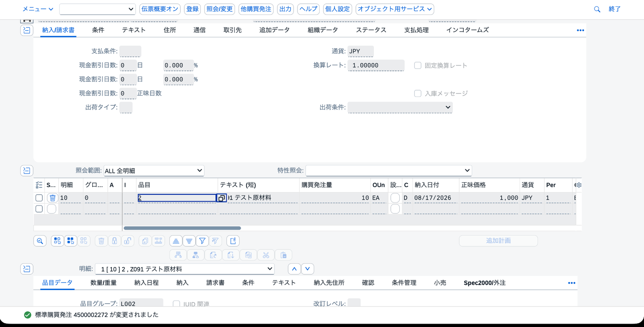Screen dimensions: 644x327
Task: Collapse the item detail section beside 明細
Action: (27, 269)
